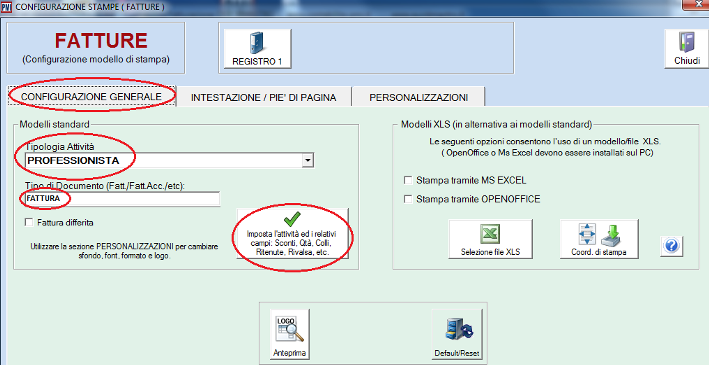Click the Default/Reset server icon button
Viewport: 709px width, 365px height.
[457, 335]
